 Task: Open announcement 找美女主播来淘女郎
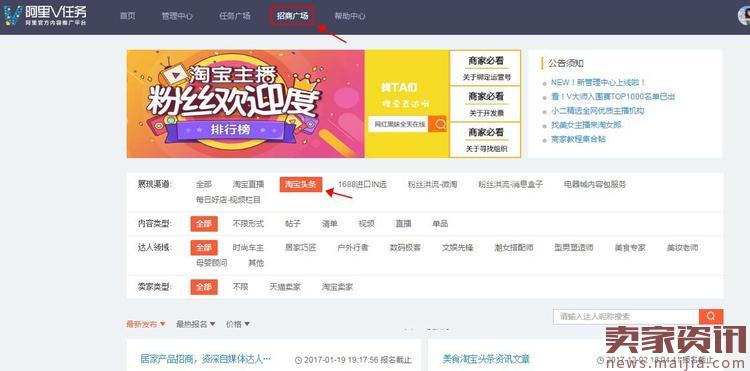[x=586, y=125]
